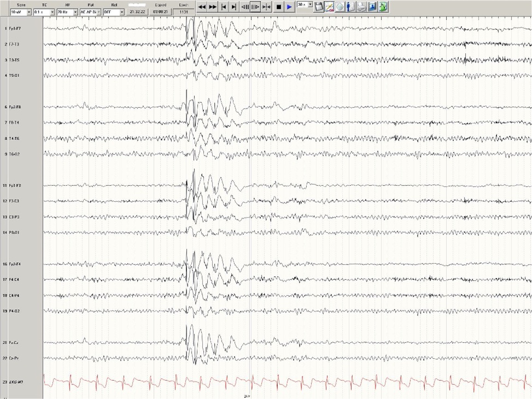Viewport: 532px width, 399px height.
Task: Step one page forward
Action: 255,7
